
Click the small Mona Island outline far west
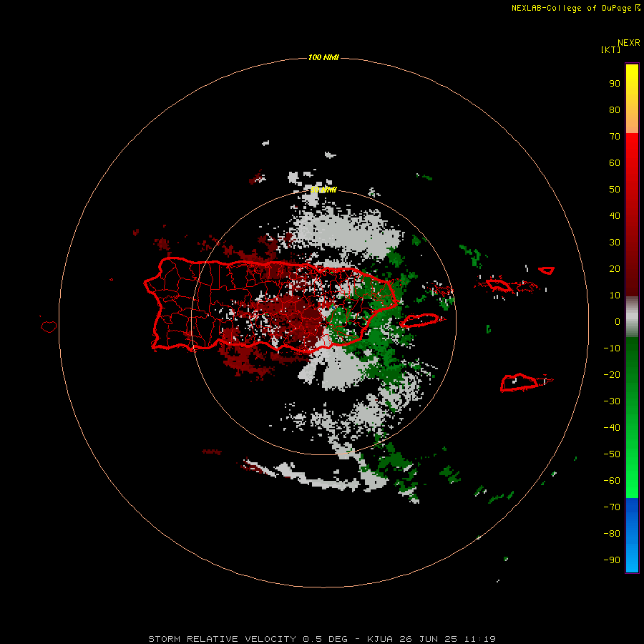[x=49, y=326]
